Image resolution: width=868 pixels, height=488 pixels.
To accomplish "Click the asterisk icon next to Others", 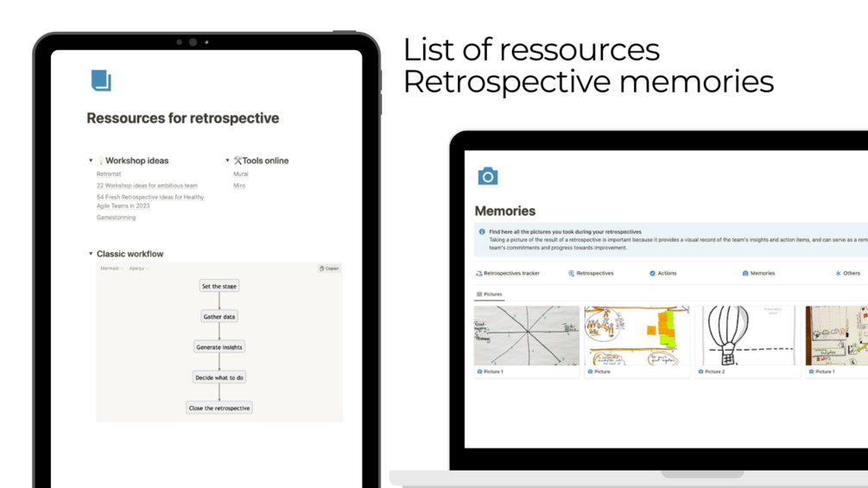I will [x=838, y=273].
